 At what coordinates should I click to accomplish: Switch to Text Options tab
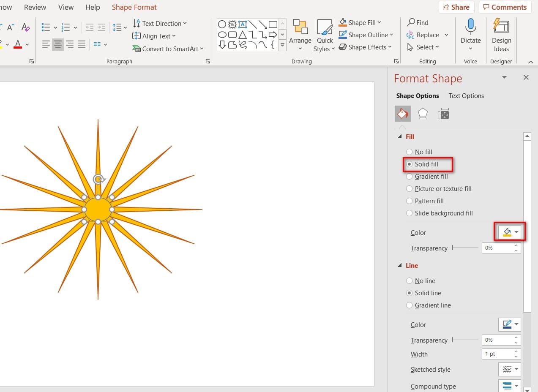click(466, 95)
